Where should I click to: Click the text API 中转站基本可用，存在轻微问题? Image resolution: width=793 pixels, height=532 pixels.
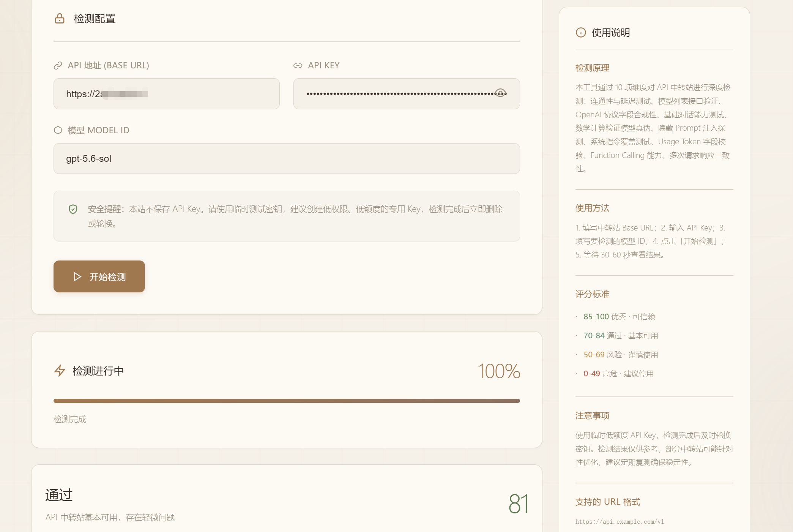point(110,518)
